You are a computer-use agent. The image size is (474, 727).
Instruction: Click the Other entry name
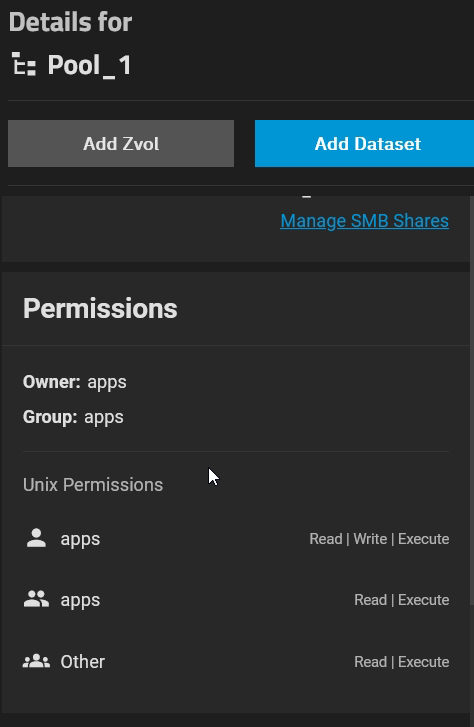(83, 662)
